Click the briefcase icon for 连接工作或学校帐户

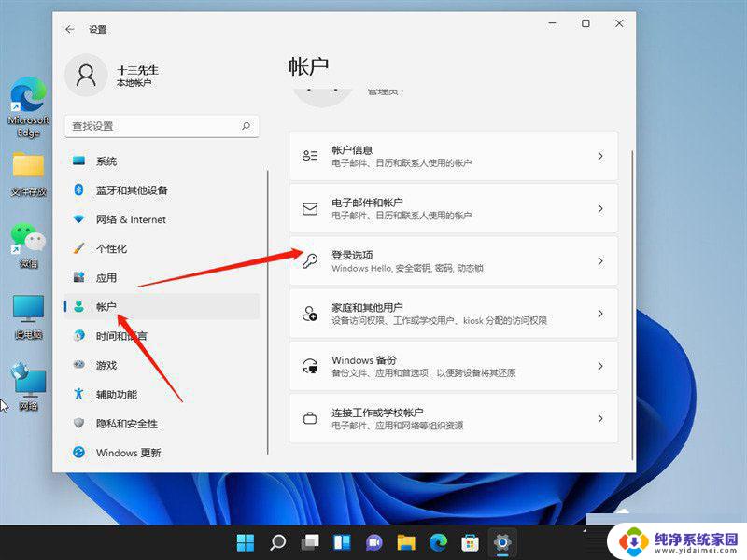click(x=310, y=418)
